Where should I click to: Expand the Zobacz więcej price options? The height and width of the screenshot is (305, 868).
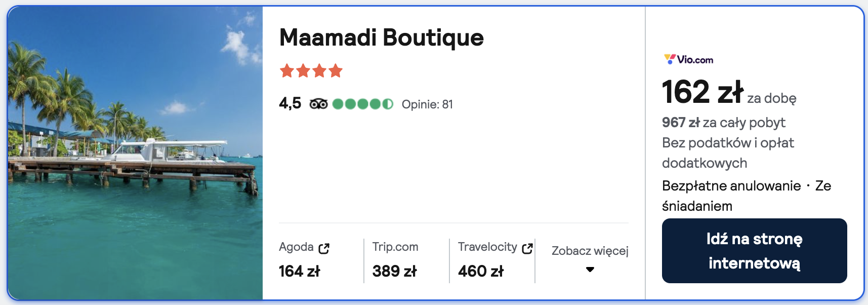[x=590, y=251]
